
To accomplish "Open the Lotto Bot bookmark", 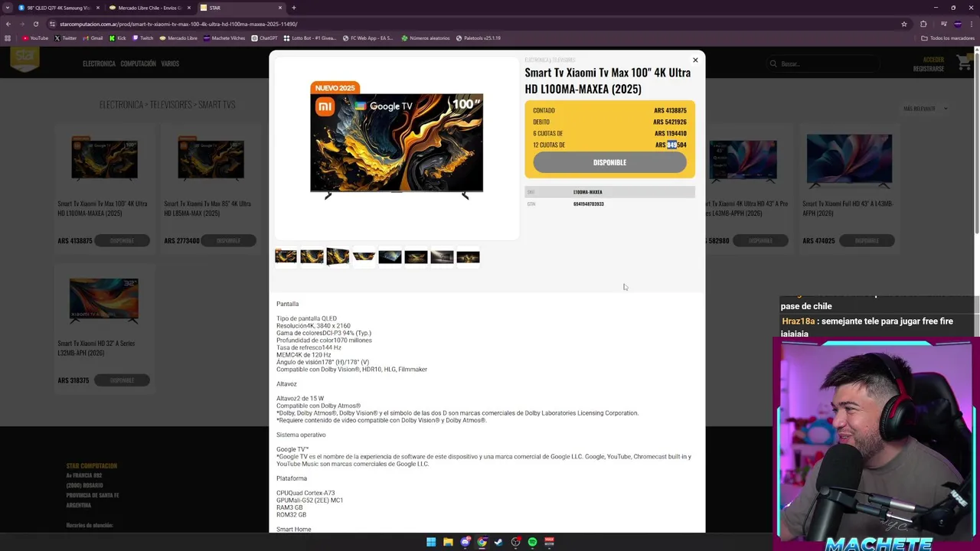I will pyautogui.click(x=309, y=37).
